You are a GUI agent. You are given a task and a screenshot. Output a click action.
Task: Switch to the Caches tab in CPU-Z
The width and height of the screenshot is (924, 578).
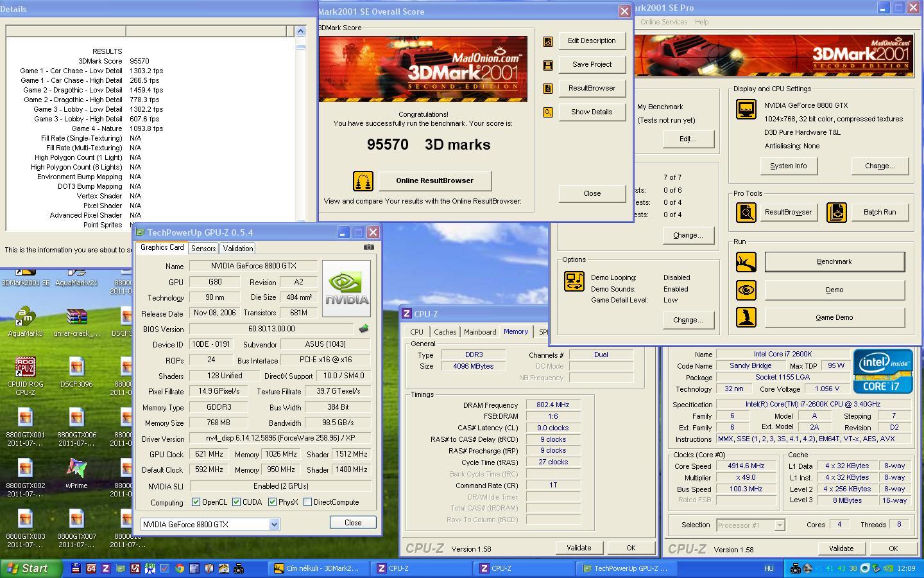(445, 332)
